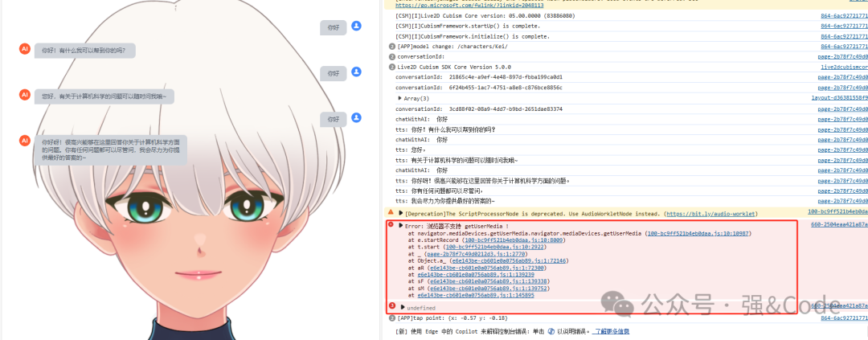Select log line 'tts: 您好,'
This screenshot has width=868, height=340.
[411, 150]
